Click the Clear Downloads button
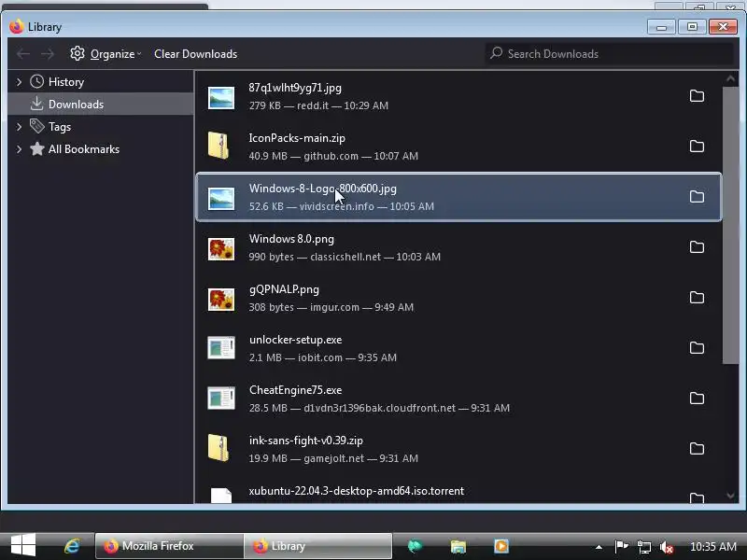The image size is (747, 560). pos(195,54)
